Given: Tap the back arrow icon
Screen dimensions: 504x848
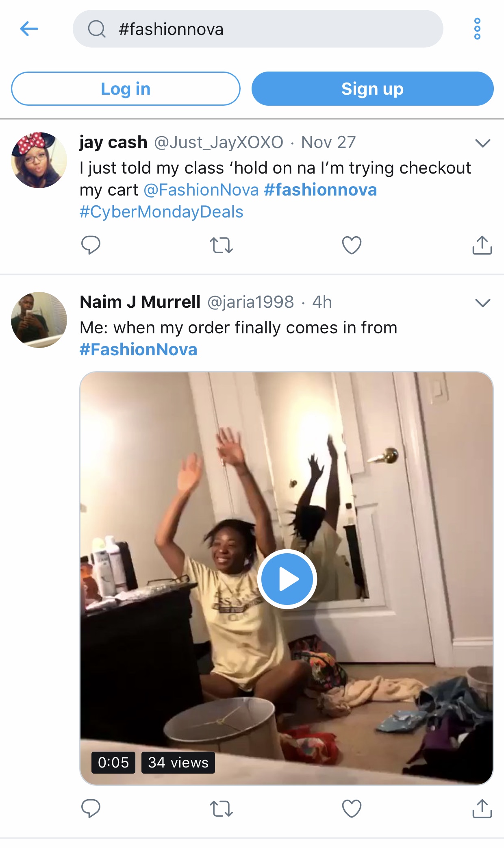Looking at the screenshot, I should tap(29, 29).
